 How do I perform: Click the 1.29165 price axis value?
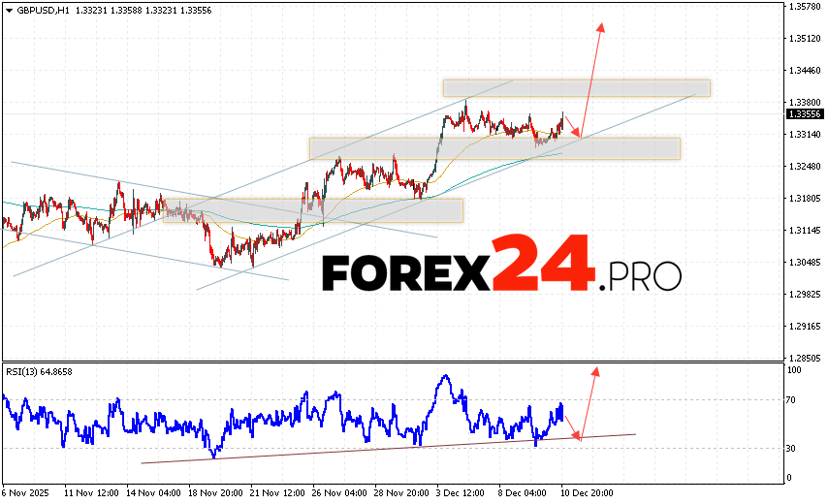click(x=806, y=327)
